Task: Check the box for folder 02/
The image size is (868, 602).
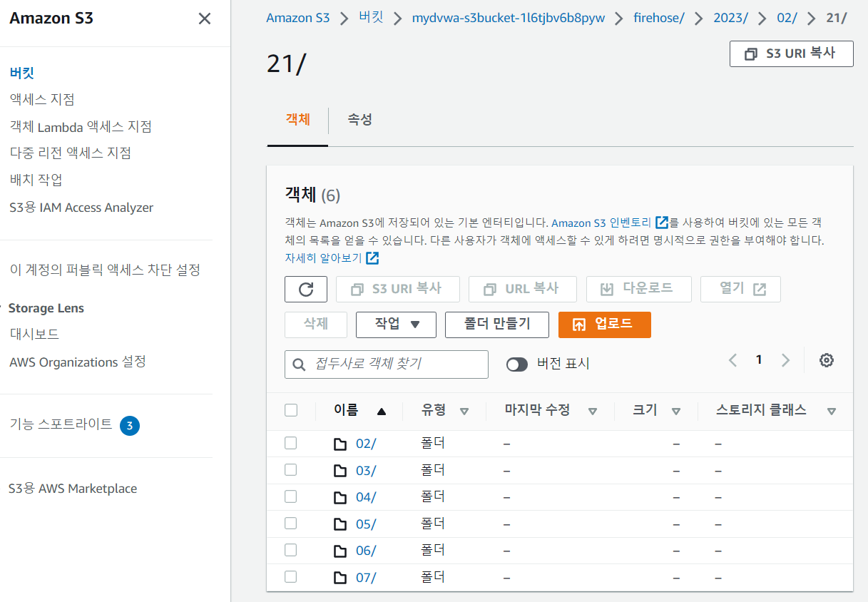Action: click(290, 443)
